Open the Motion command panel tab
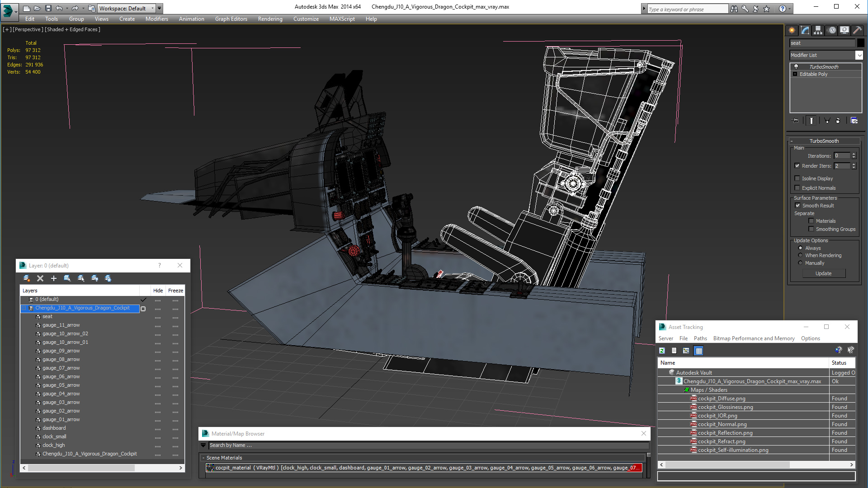 [x=832, y=30]
